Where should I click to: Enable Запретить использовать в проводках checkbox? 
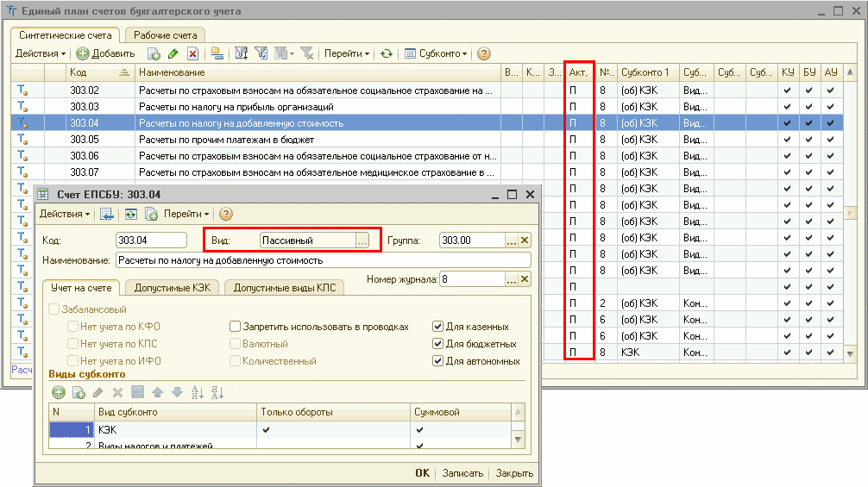236,327
